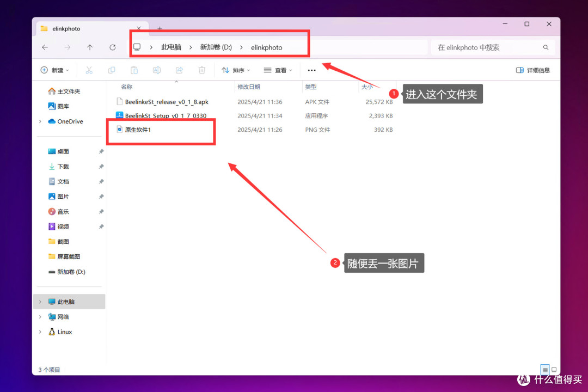
Task: Expand the Linux tree node
Action: pos(40,332)
